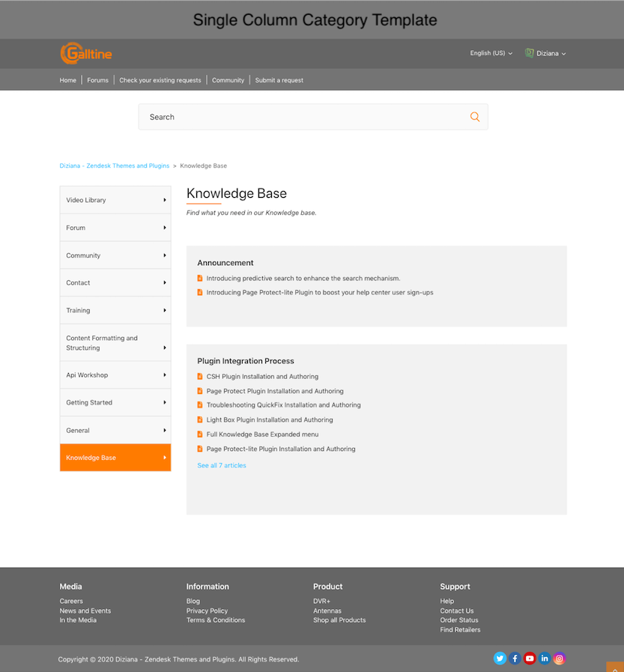This screenshot has width=624, height=672.
Task: Open the Antennas footer link
Action: point(327,611)
